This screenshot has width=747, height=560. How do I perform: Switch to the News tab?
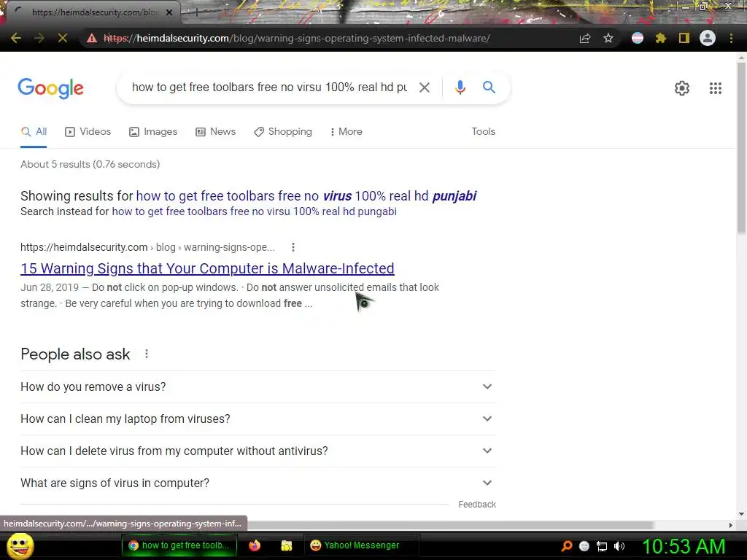[215, 131]
